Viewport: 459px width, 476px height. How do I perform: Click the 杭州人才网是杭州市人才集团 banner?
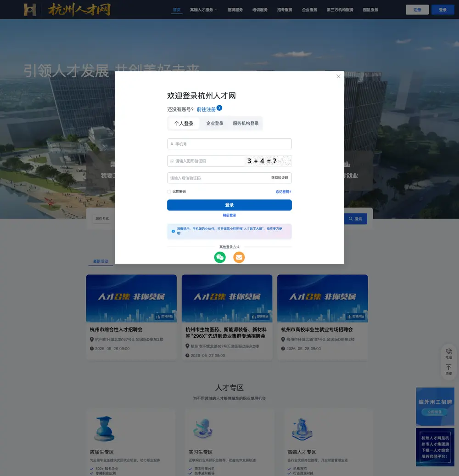click(435, 447)
